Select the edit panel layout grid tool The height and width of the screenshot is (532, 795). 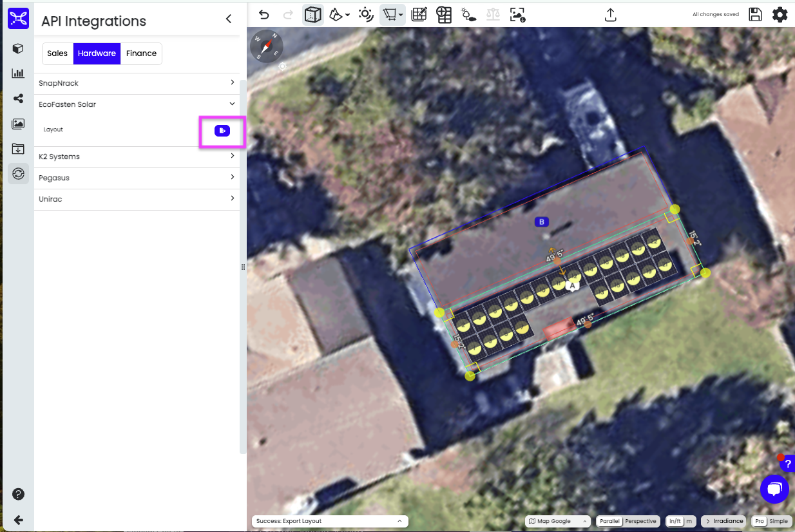tap(419, 15)
